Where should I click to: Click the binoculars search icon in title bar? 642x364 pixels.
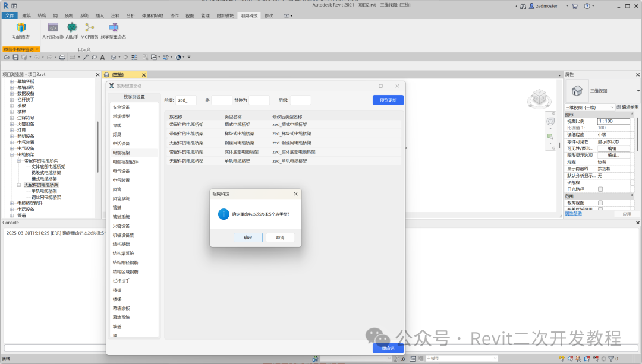[x=523, y=6]
